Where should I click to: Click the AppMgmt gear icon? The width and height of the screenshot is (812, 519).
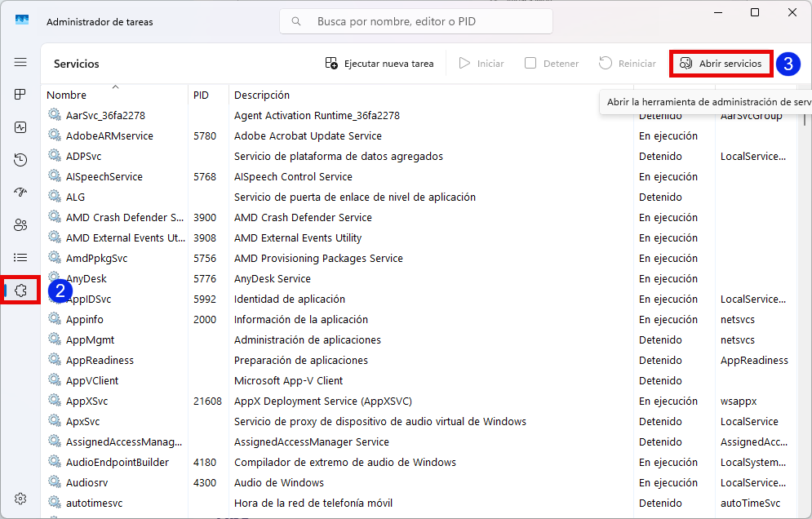(55, 339)
